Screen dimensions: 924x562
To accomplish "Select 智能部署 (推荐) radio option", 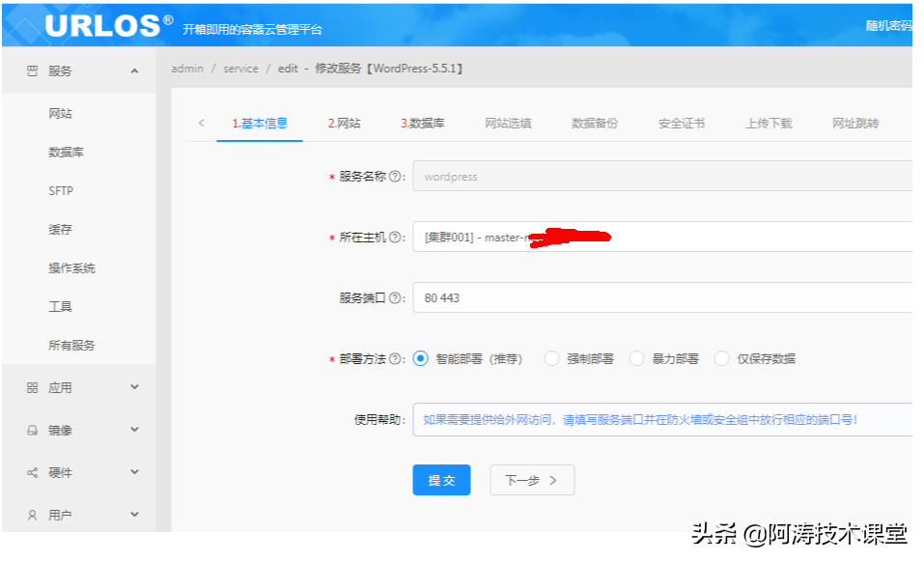I will (x=420, y=358).
